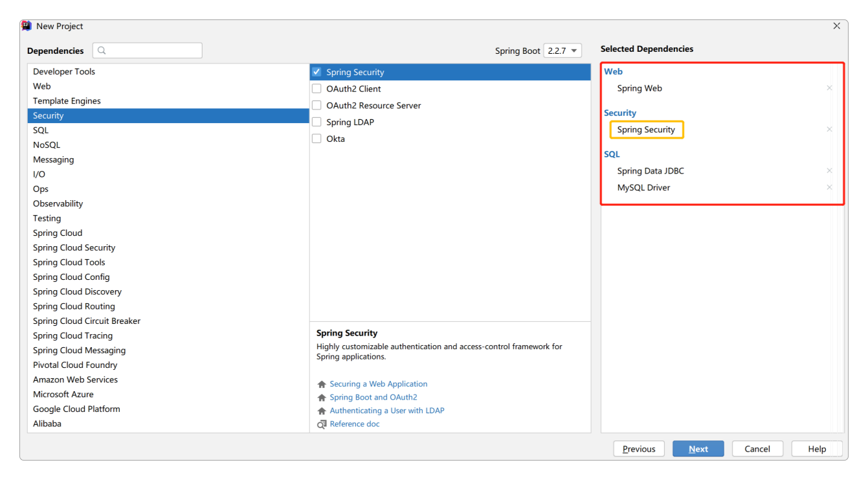Open Spring Boot and OAuth2 guide link
The width and height of the screenshot is (868, 480).
pos(373,398)
